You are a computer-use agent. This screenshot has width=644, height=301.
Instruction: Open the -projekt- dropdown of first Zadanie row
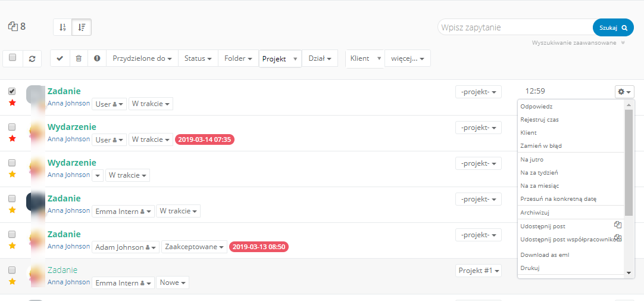479,92
